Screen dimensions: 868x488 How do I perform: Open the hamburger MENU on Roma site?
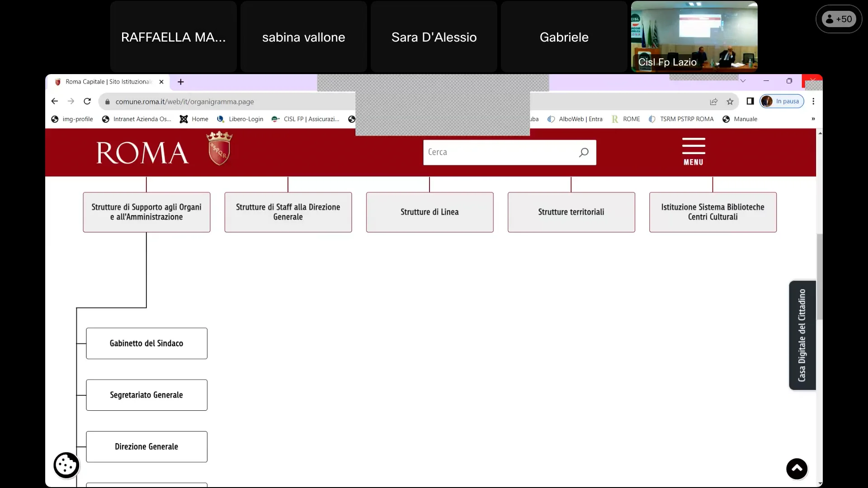[x=693, y=152]
